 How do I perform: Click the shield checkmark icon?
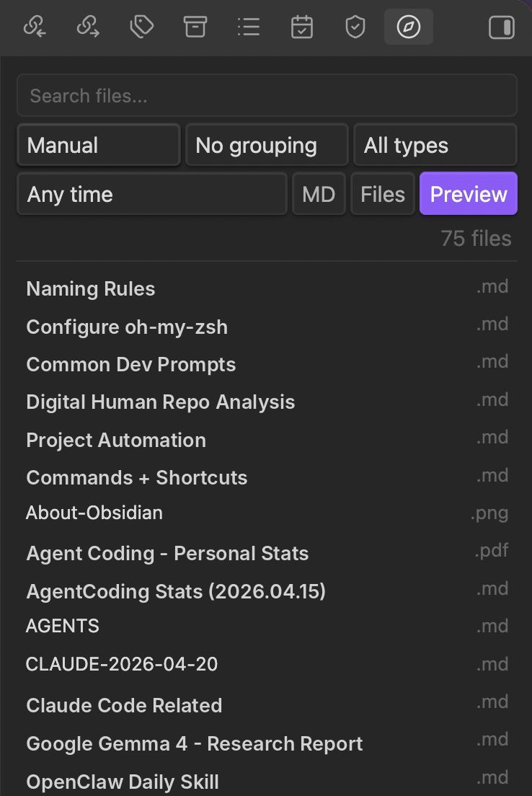click(x=355, y=27)
